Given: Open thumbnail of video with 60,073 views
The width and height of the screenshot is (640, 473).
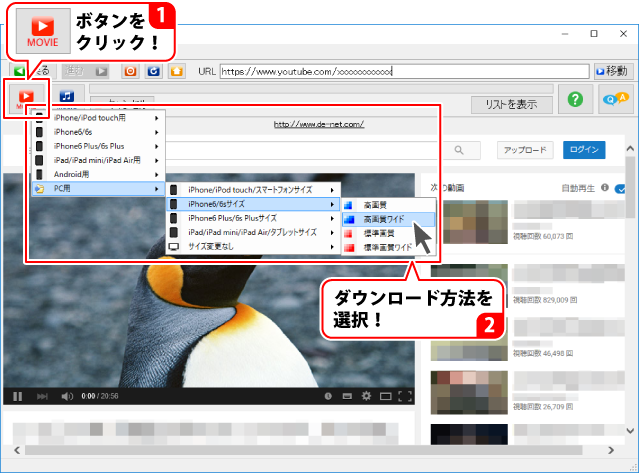Looking at the screenshot, I should [x=474, y=222].
